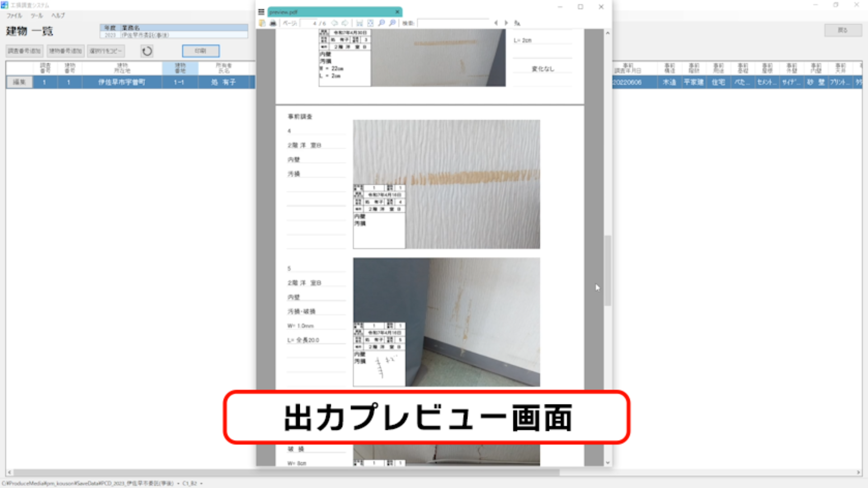Click the scroll-up arrow of the PDF viewer
This screenshot has height=488, width=868.
pyautogui.click(x=608, y=33)
